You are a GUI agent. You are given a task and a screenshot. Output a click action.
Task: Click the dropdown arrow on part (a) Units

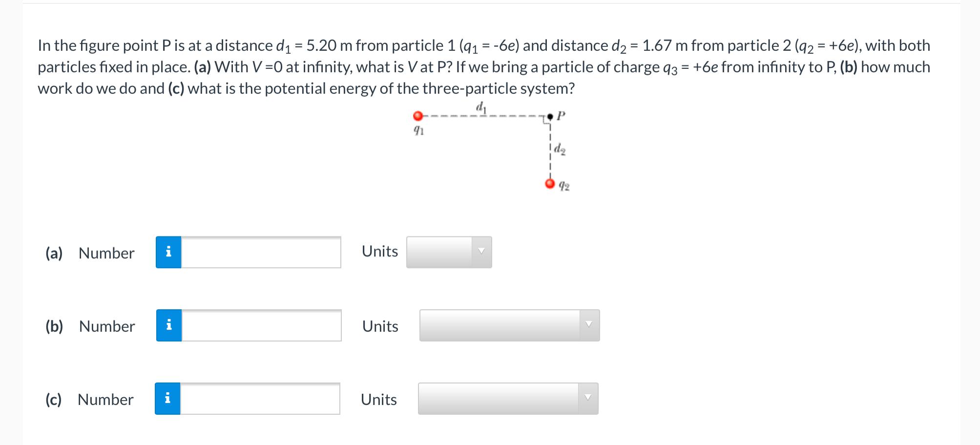pyautogui.click(x=481, y=251)
